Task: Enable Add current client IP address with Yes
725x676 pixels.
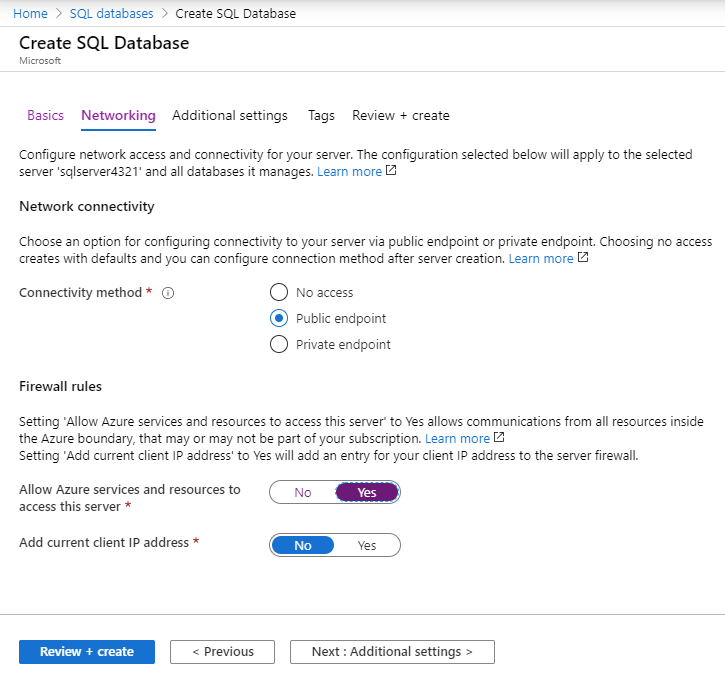Action: pos(367,545)
